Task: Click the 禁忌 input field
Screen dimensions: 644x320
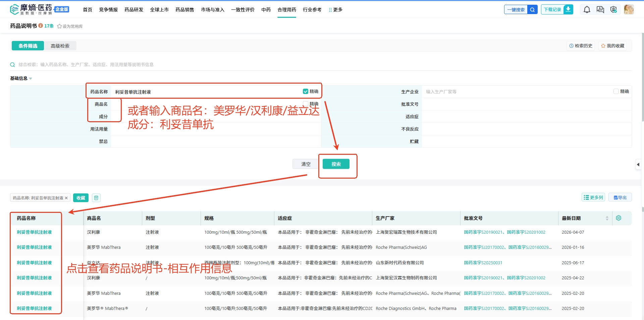Action: point(216,141)
